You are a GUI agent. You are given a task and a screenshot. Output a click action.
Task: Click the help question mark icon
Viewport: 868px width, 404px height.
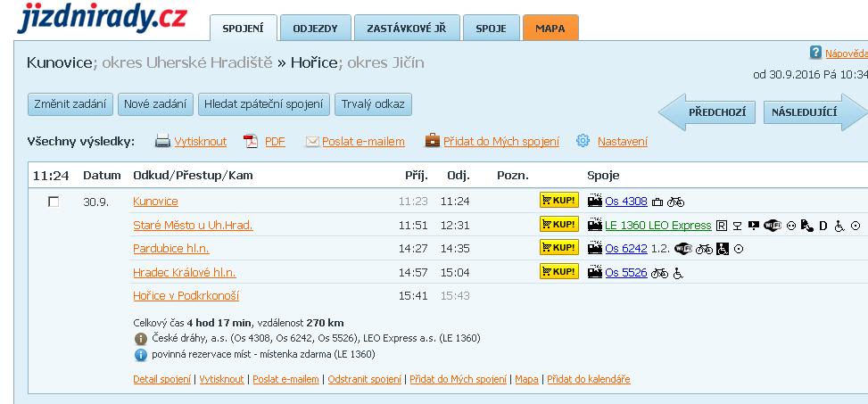[x=814, y=53]
